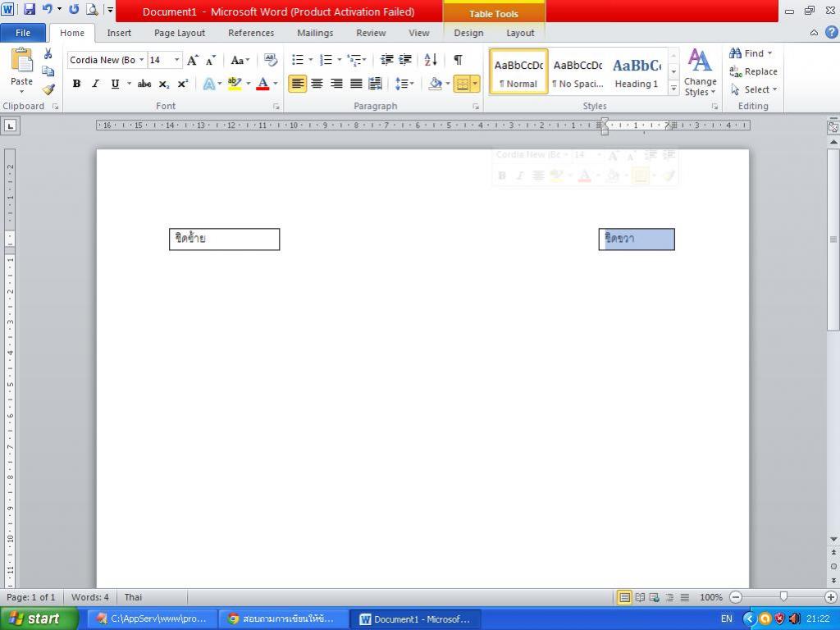Click the Select button in Editing group
Screen dimensions: 840x630
[753, 89]
